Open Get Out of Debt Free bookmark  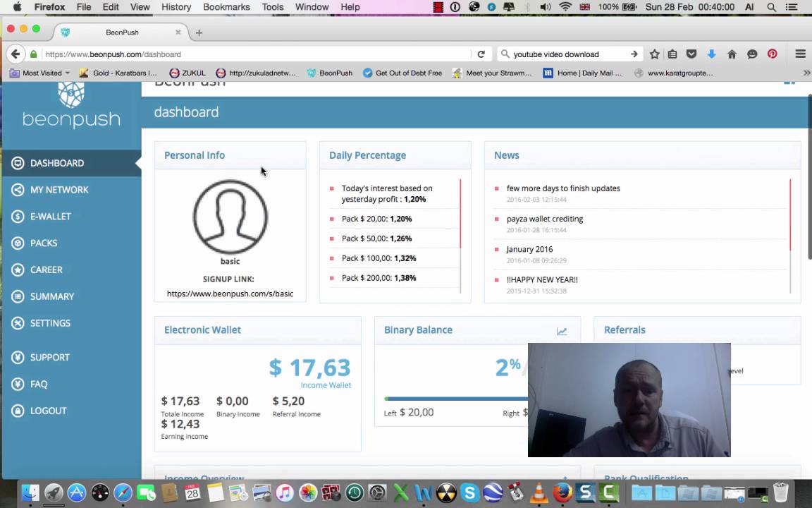[402, 73]
